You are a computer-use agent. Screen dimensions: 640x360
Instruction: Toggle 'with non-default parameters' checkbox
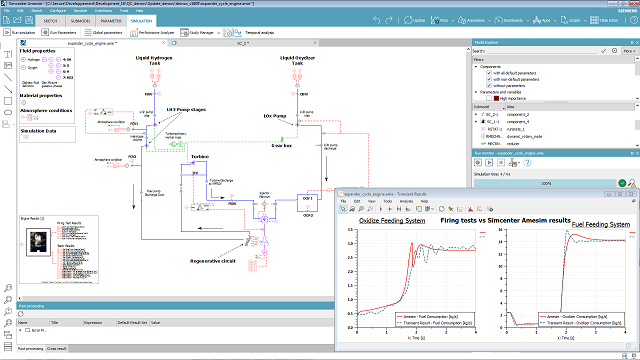click(489, 79)
